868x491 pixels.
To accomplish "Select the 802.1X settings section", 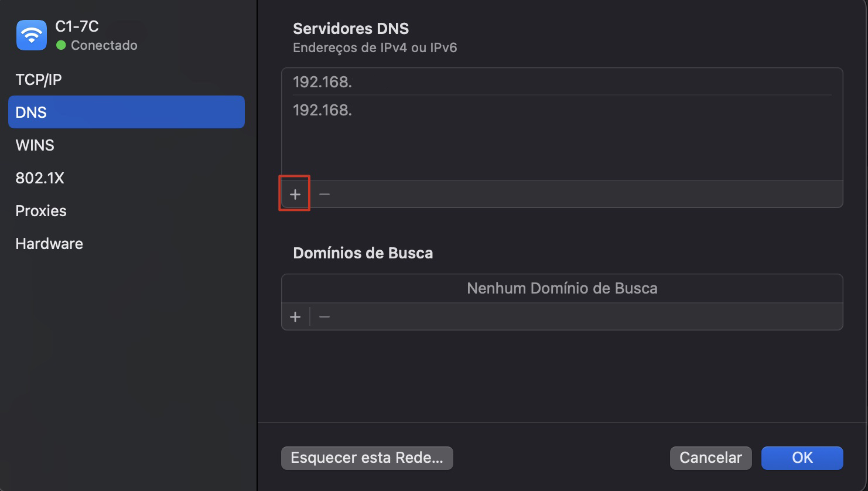I will (x=39, y=178).
